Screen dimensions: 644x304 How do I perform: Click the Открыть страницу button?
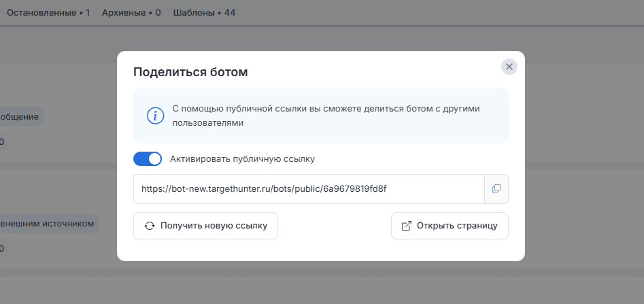point(450,226)
